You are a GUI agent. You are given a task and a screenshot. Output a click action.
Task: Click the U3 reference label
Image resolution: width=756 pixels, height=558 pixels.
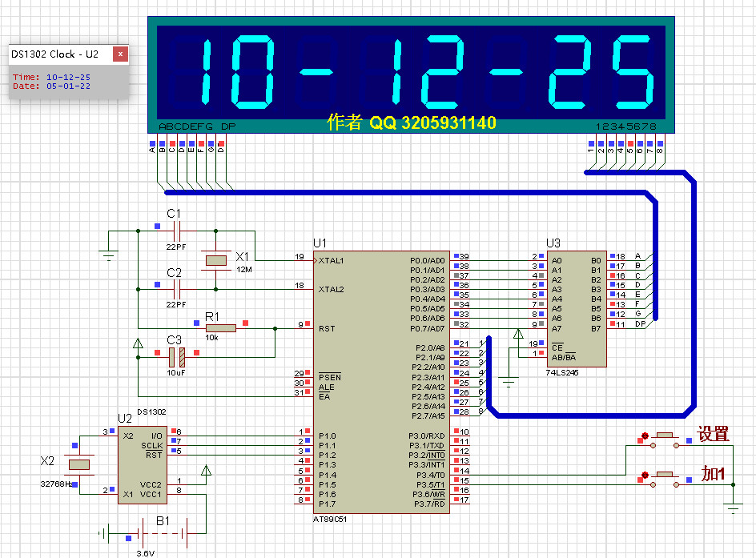coord(553,243)
